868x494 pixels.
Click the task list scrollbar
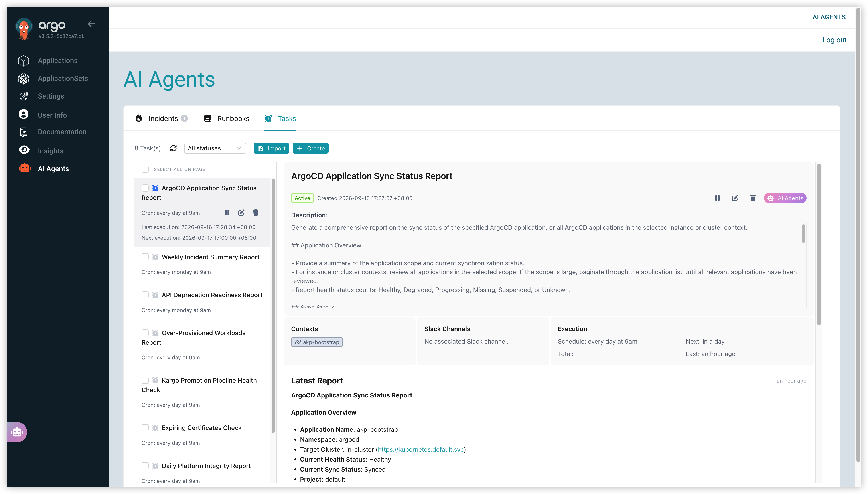(x=273, y=305)
